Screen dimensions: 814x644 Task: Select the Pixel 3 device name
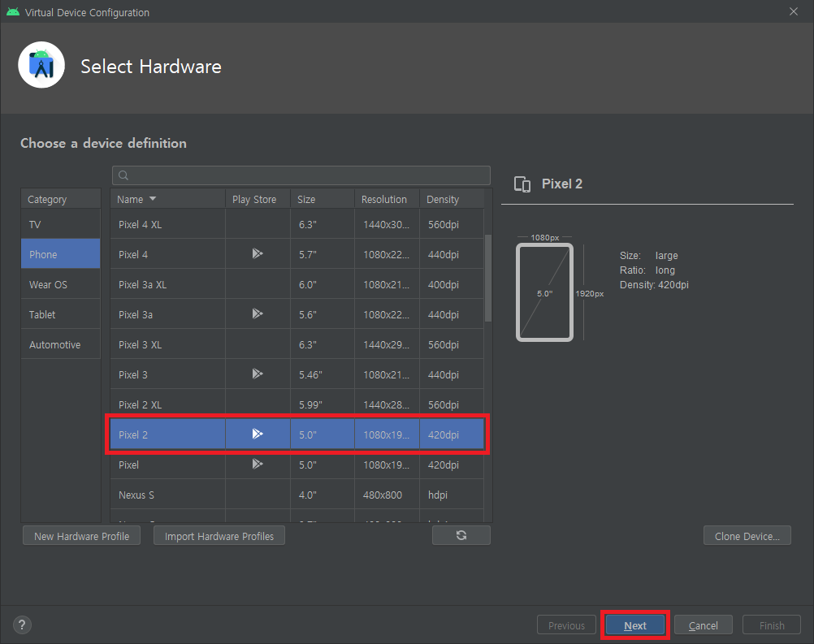(x=133, y=374)
